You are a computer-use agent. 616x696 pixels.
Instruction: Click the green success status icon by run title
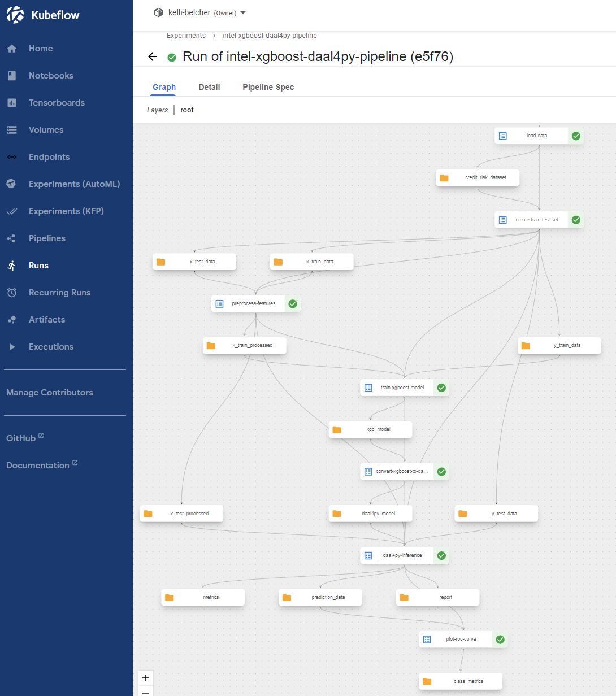click(x=172, y=57)
